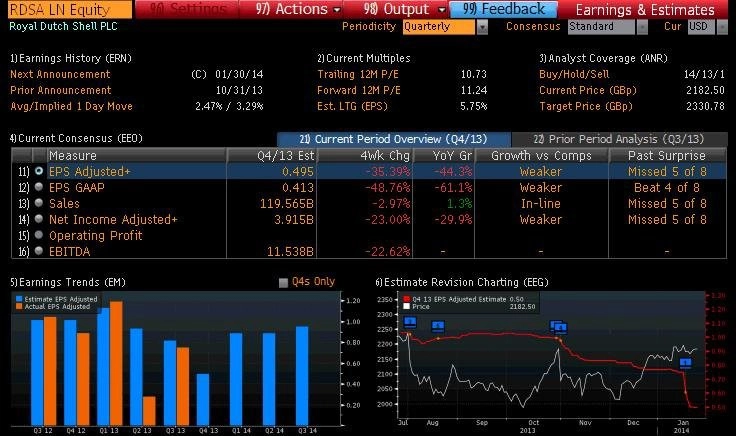
Task: Click the Current Price value 2182.50
Action: pos(705,90)
